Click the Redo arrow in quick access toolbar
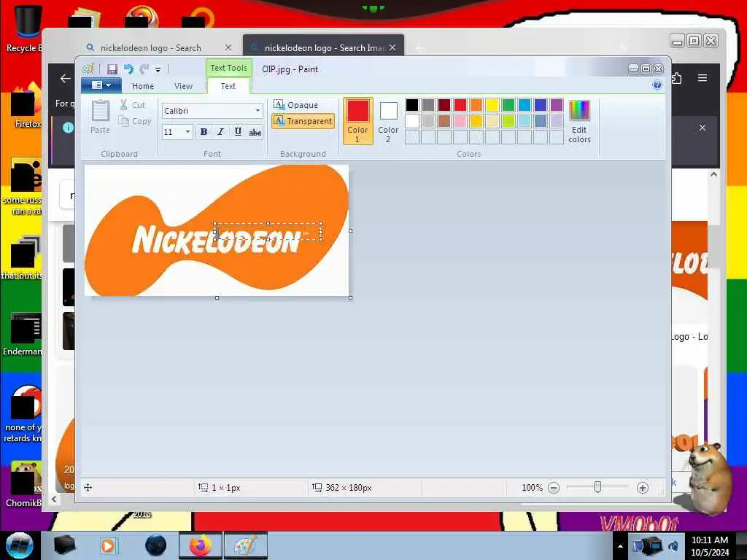Image resolution: width=747 pixels, height=560 pixels. [144, 69]
